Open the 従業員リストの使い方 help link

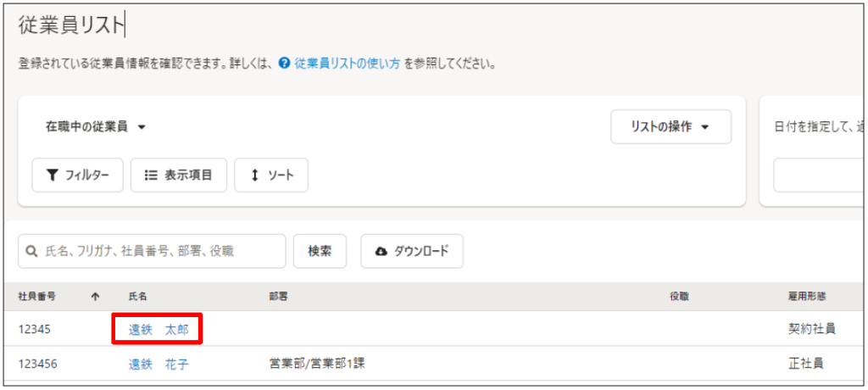[x=347, y=64]
